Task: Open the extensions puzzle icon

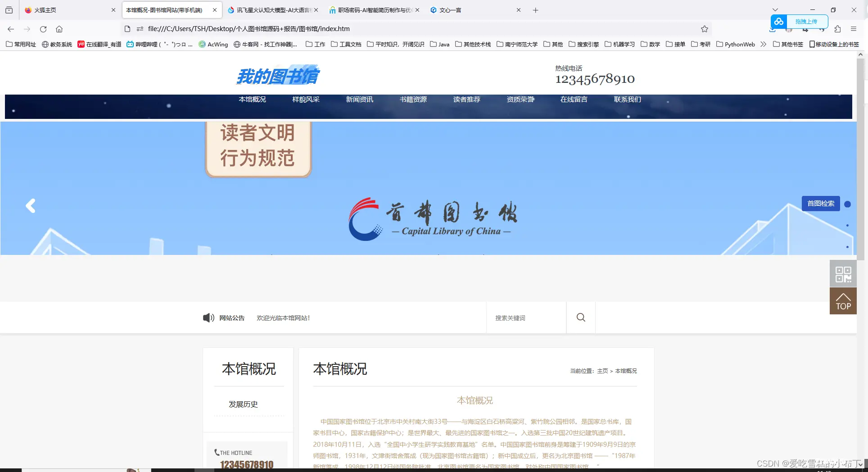Action: [837, 29]
